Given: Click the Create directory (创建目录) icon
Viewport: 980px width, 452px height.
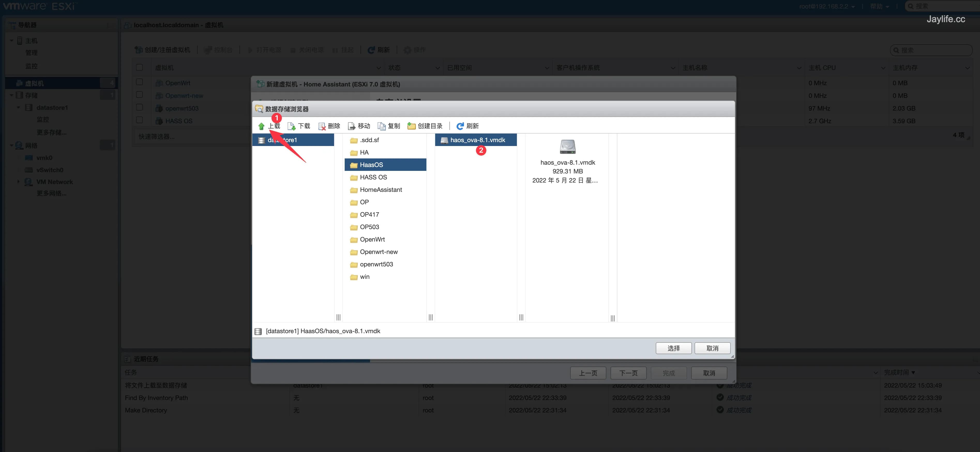Looking at the screenshot, I should point(411,126).
